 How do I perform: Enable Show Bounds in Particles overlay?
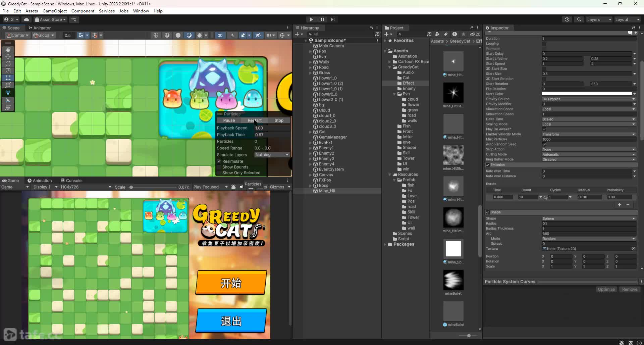point(219,167)
